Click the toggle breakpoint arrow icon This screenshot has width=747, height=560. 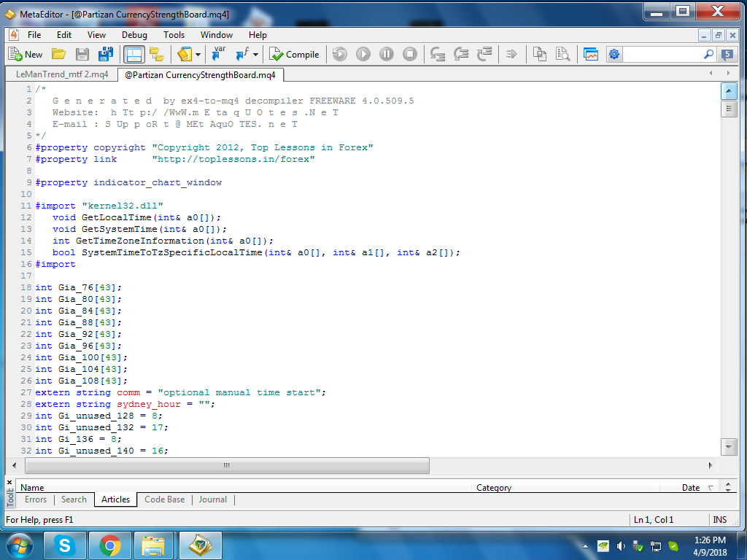[511, 54]
